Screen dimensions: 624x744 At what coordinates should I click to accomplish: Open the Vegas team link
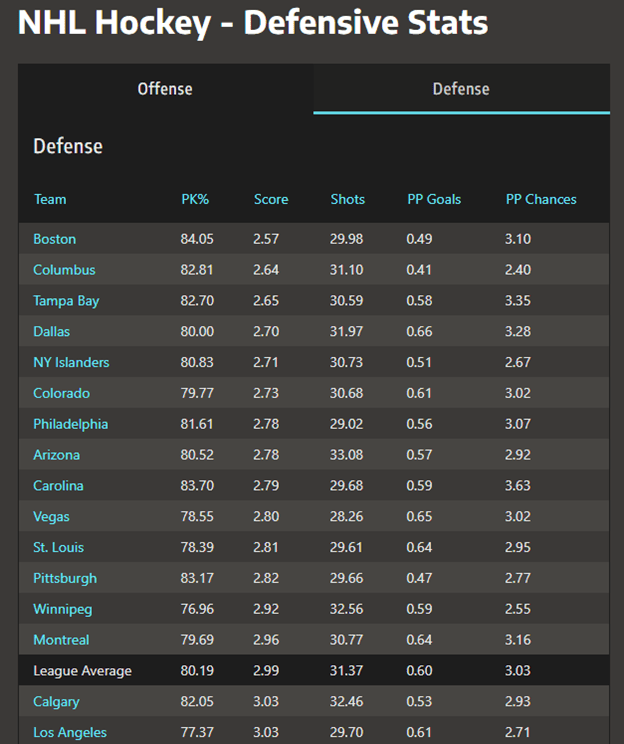[x=51, y=517]
